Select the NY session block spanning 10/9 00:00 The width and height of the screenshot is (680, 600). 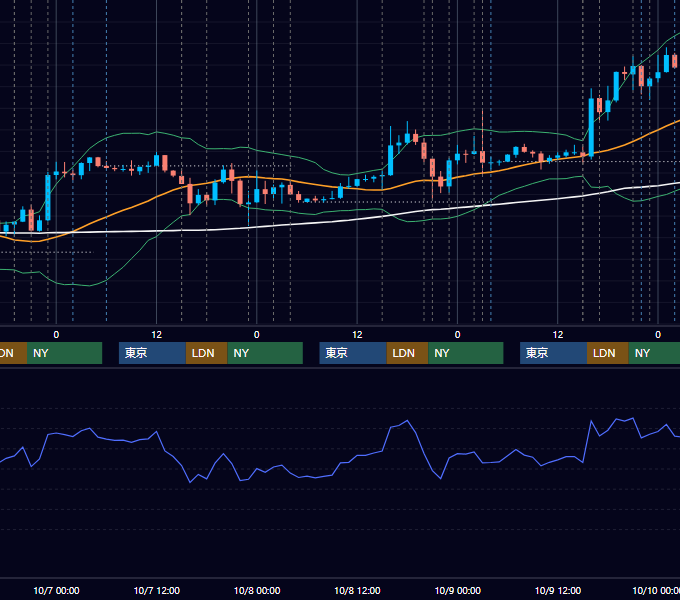466,353
